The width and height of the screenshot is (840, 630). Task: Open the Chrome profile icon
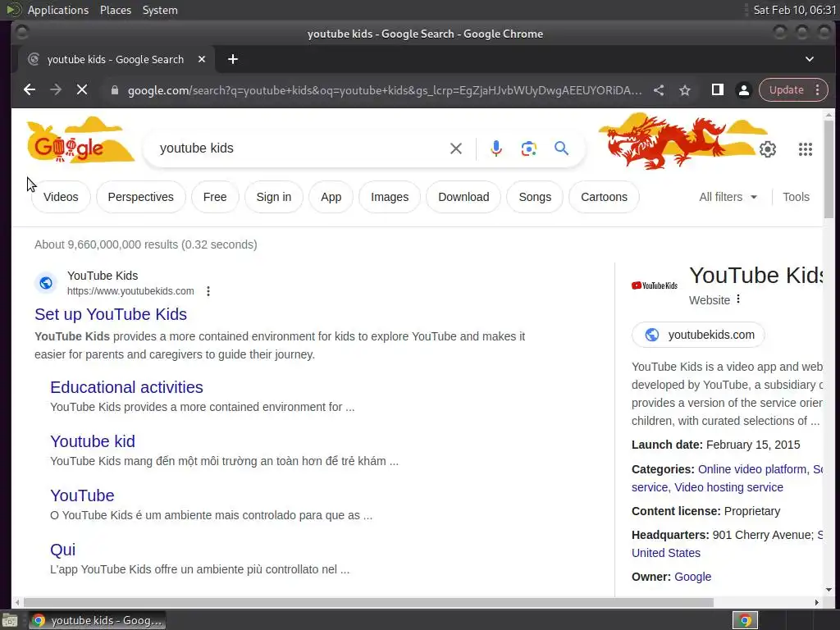point(743,90)
